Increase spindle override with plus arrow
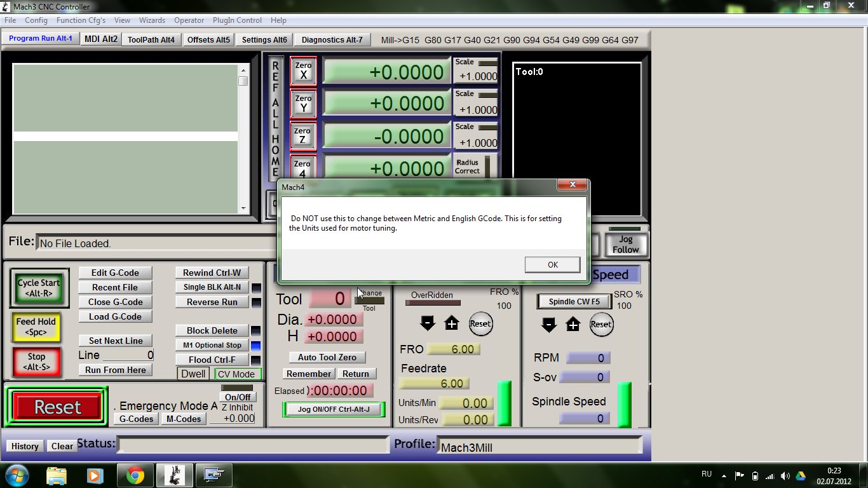Image resolution: width=868 pixels, height=488 pixels. click(573, 325)
